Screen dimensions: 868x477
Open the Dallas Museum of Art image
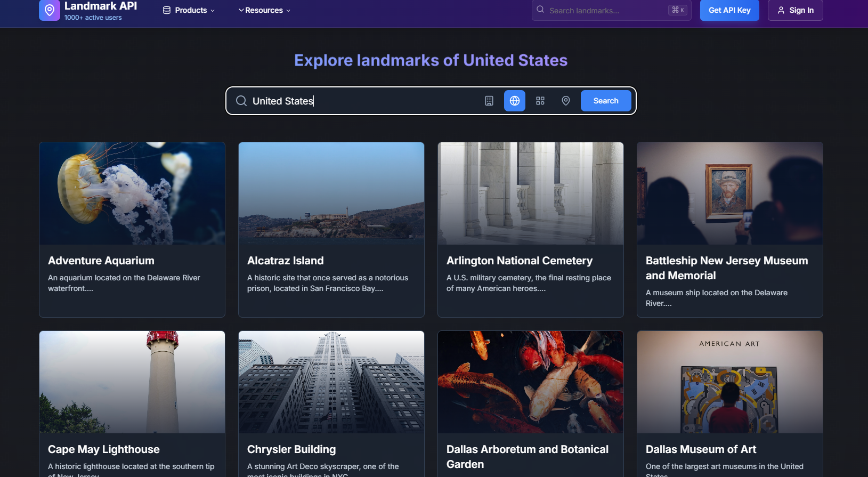[x=730, y=382]
